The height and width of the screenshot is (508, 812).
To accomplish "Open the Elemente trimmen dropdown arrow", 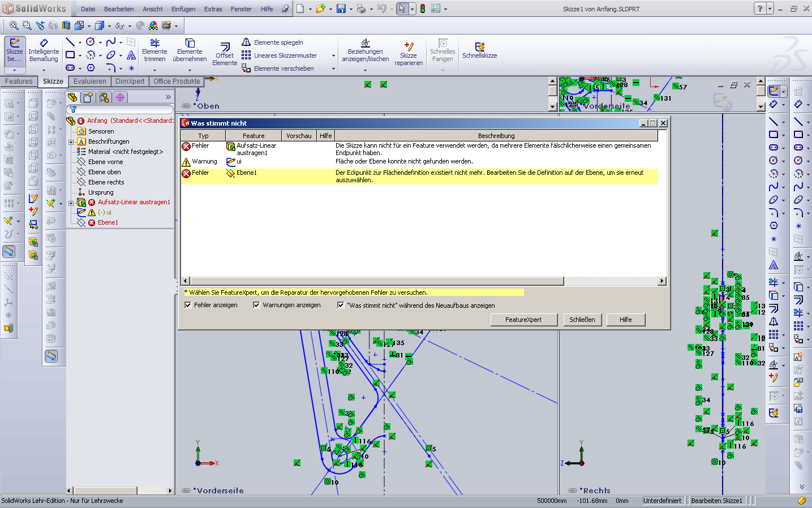I will tap(154, 70).
